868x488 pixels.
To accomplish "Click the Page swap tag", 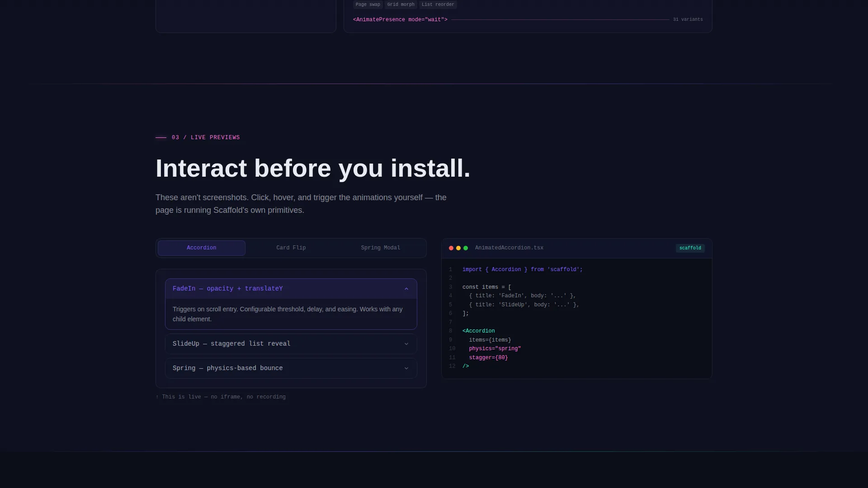I will coord(368,5).
